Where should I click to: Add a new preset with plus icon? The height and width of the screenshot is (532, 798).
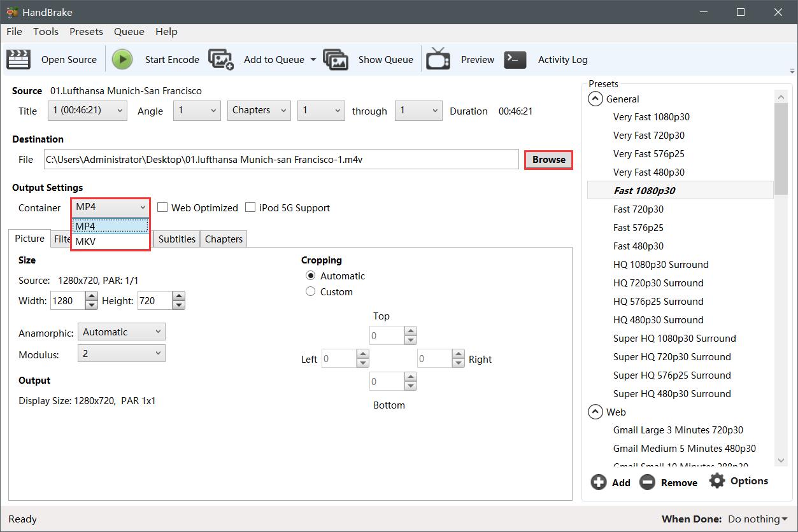tap(599, 482)
